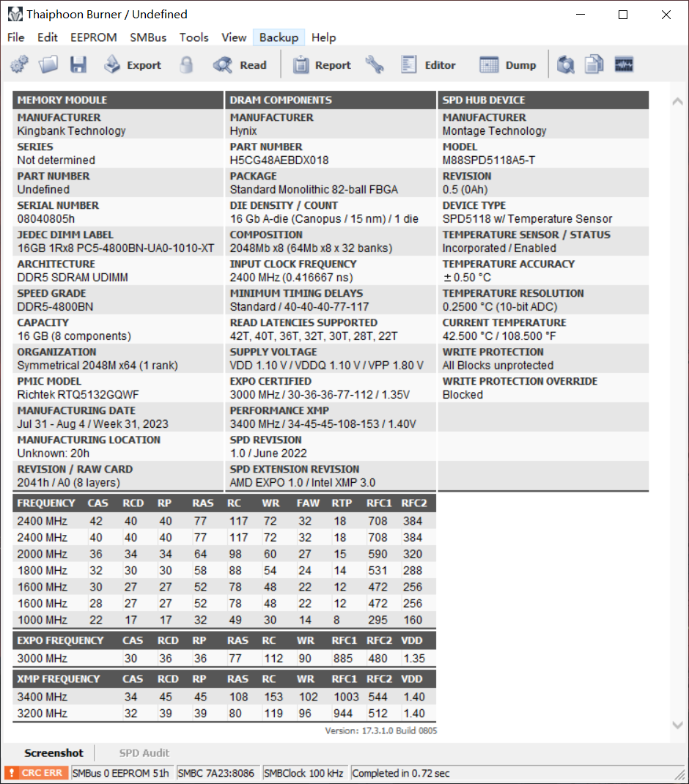Click 'Standard Monolithic 82-ball FBGA' package value
Image resolution: width=689 pixels, height=784 pixels.
point(314,190)
